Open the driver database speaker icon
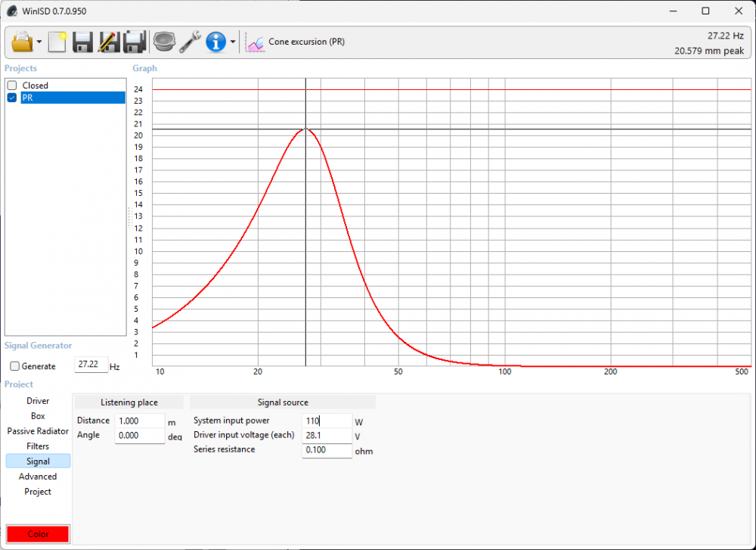The image size is (756, 550). coord(163,42)
